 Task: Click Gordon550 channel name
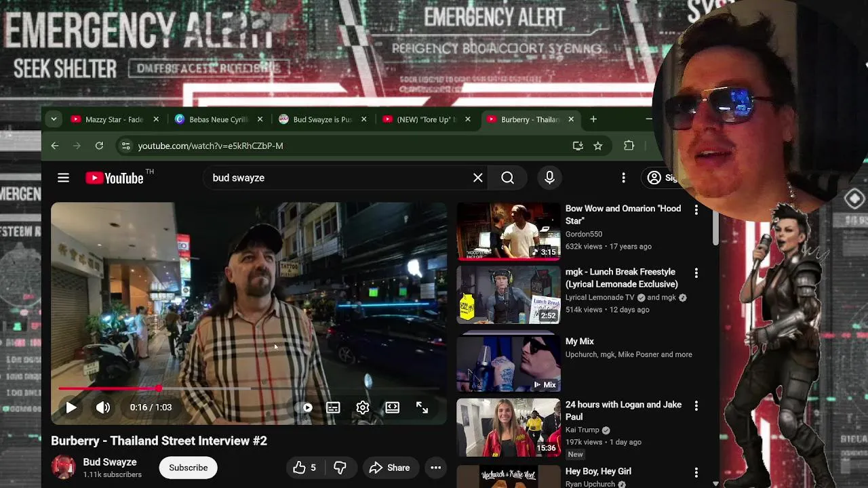tap(584, 235)
